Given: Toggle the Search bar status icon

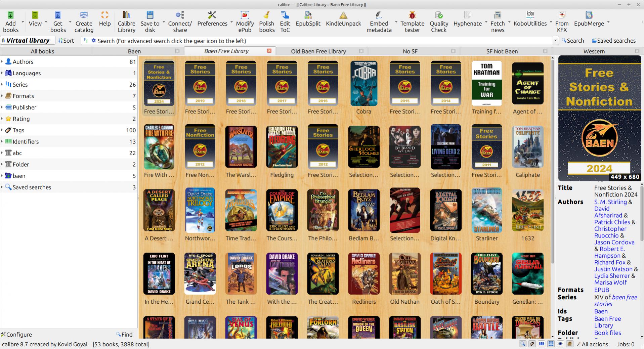Looking at the screenshot, I should tap(523, 344).
